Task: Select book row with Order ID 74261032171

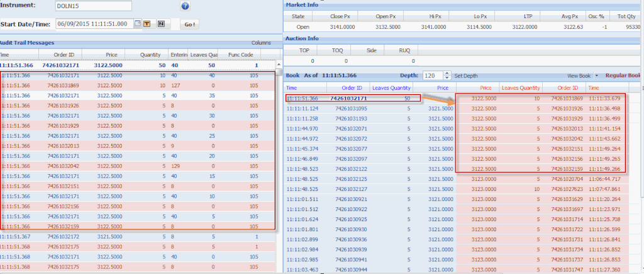Action: (x=348, y=99)
